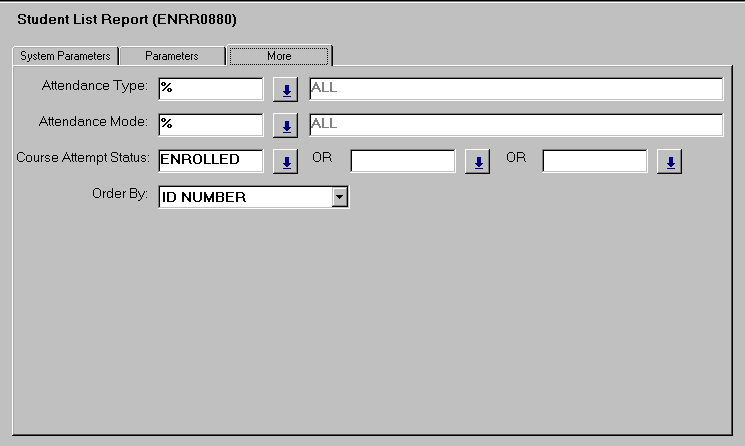Open the Attendance Mode lookup arrow

point(286,126)
